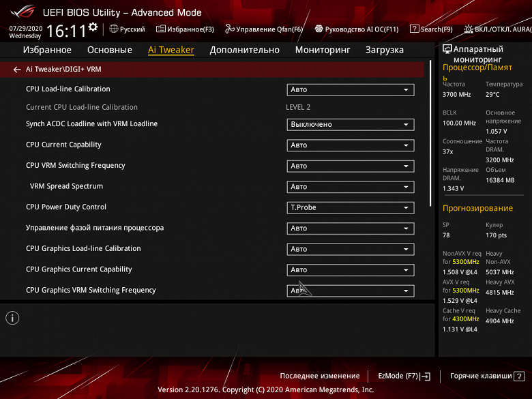532x399 pixels.
Task: Click the Search question mark icon
Action: pyautogui.click(x=414, y=29)
